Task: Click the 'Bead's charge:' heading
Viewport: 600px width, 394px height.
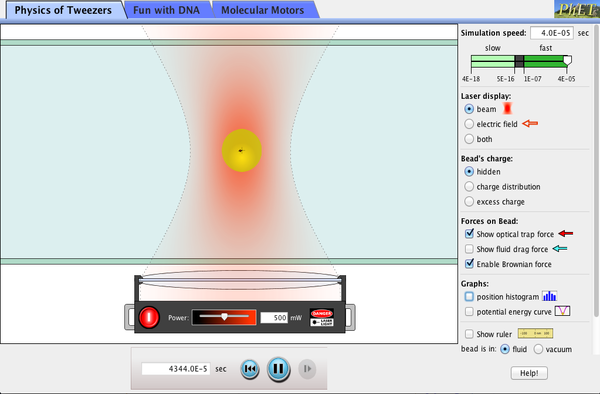Action: tap(487, 158)
